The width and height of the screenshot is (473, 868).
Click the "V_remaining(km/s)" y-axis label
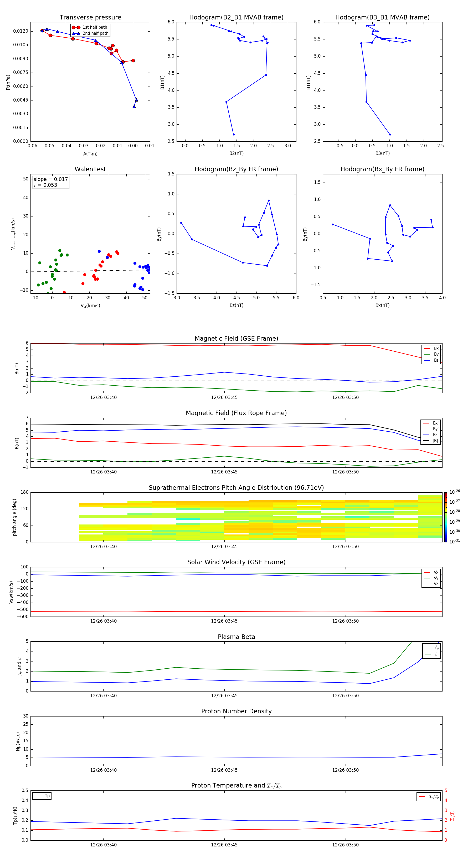pyautogui.click(x=13, y=234)
